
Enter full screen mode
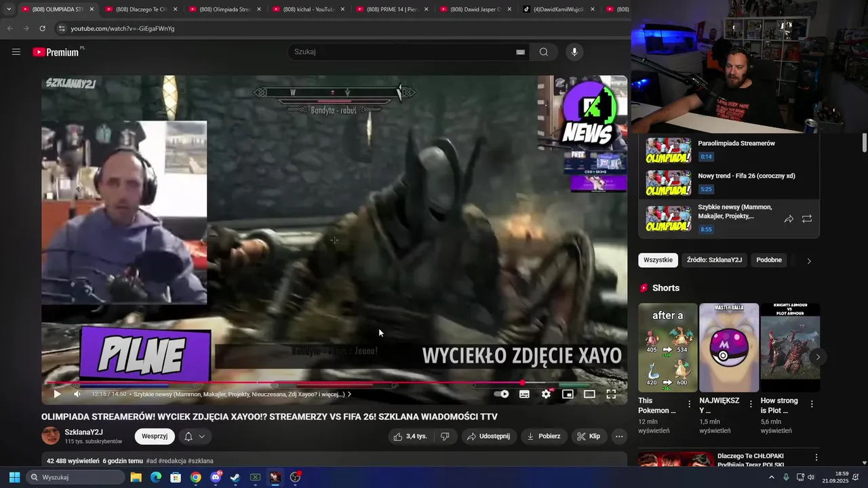pyautogui.click(x=611, y=394)
